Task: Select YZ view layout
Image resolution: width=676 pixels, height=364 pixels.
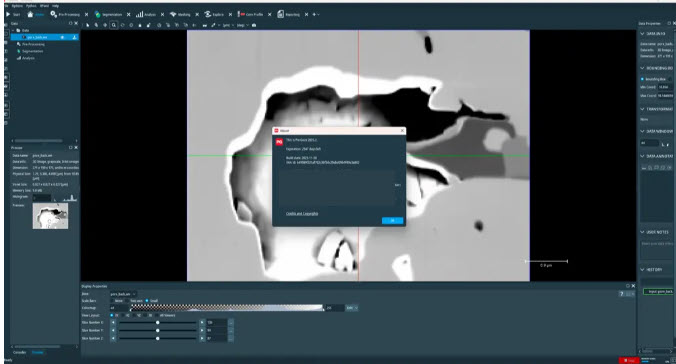Action: tap(137, 315)
